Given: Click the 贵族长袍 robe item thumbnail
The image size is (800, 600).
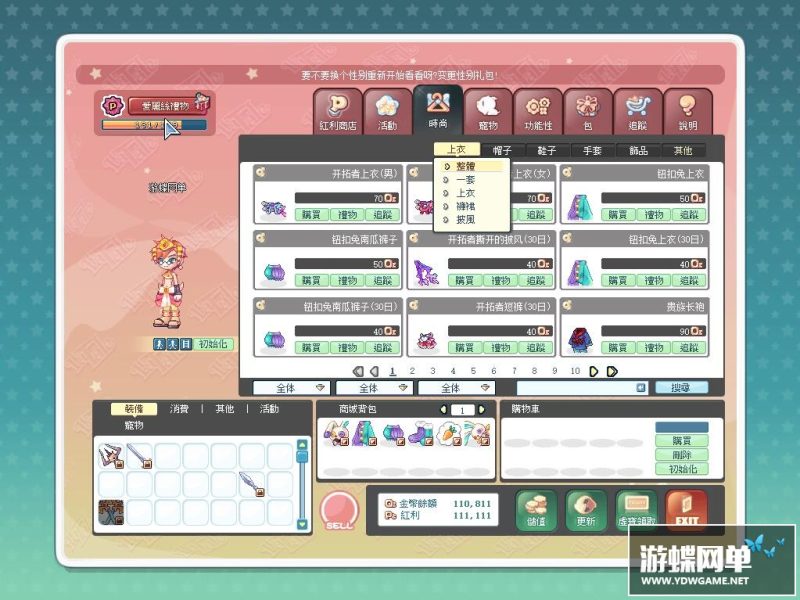Looking at the screenshot, I should click(x=580, y=341).
